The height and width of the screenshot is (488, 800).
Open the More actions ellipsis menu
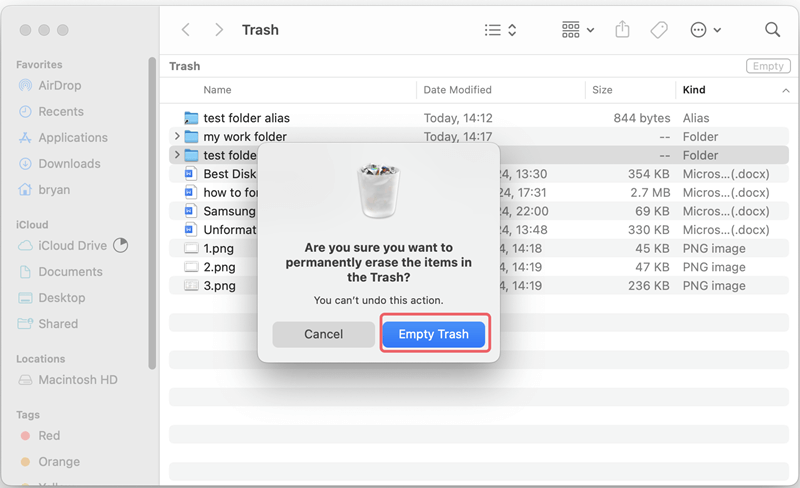click(x=705, y=30)
